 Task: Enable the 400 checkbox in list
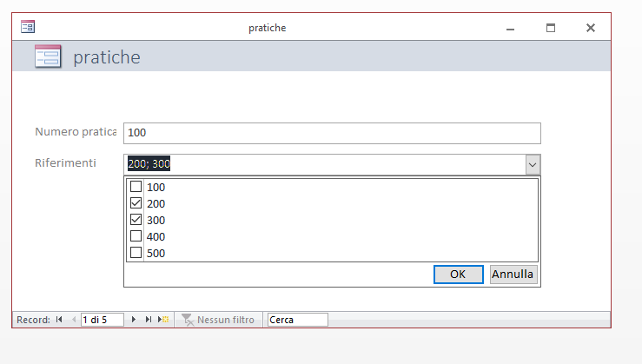136,236
